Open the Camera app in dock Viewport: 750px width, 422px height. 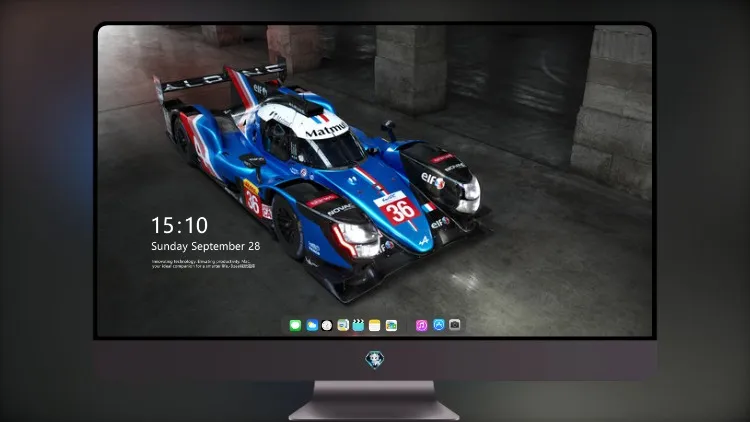(x=455, y=325)
